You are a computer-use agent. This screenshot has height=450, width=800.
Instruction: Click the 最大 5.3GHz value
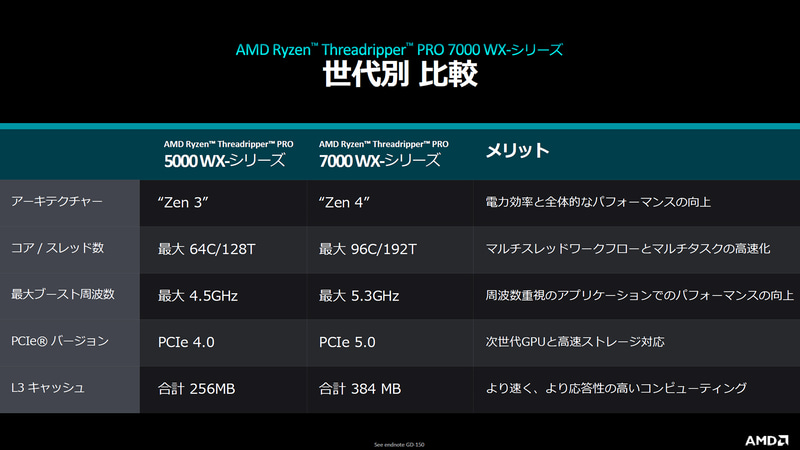click(359, 296)
